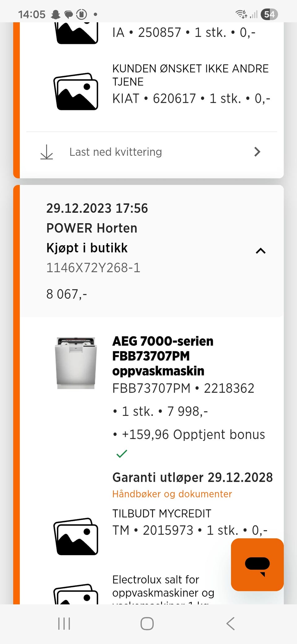Tap placeholder image icon beside TILBUDT MYCREDIT
This screenshot has height=644, width=297.
click(x=76, y=536)
